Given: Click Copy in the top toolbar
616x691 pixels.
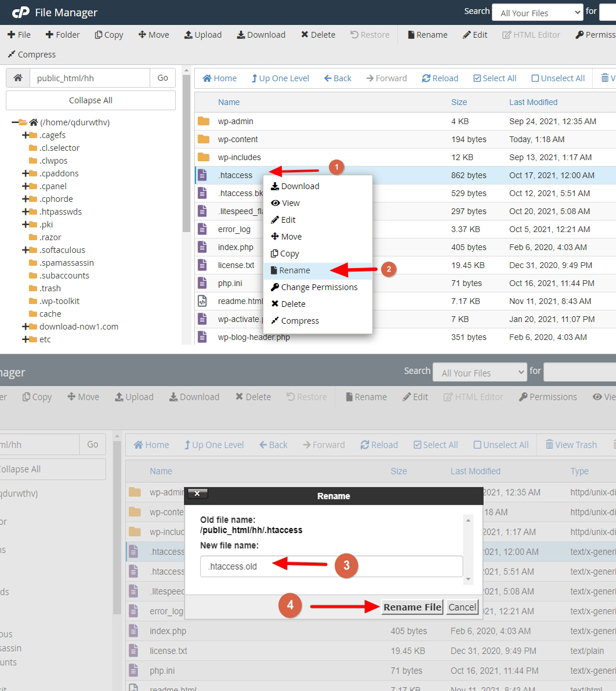Looking at the screenshot, I should click(109, 35).
